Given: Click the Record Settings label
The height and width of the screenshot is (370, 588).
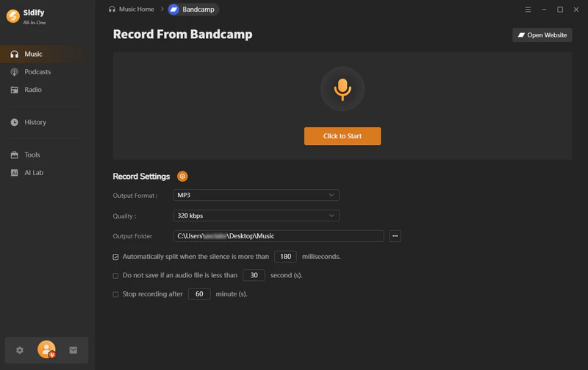Looking at the screenshot, I should click(141, 177).
